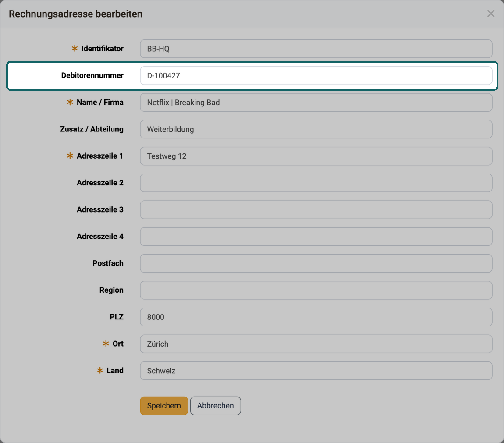
Task: Save the address with Speichern
Action: (164, 406)
